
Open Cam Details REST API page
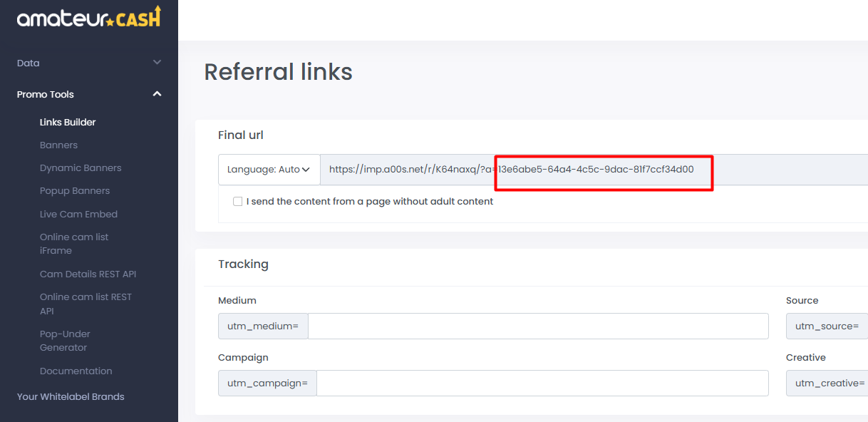[x=88, y=274]
